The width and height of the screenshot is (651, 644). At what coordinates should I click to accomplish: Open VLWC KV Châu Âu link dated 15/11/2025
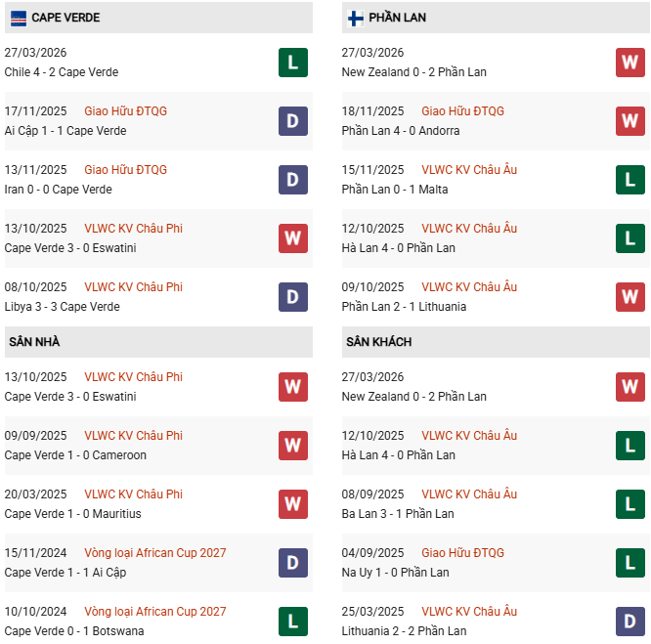[x=469, y=170]
